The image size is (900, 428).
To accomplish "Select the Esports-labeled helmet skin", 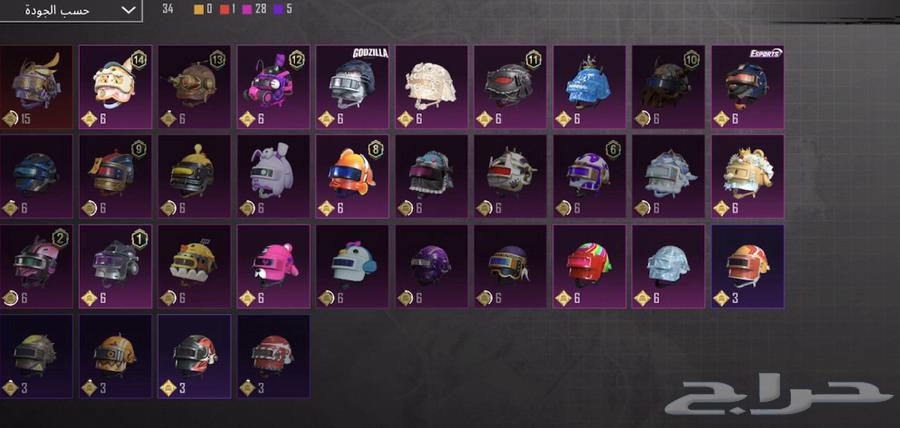I will [x=748, y=87].
